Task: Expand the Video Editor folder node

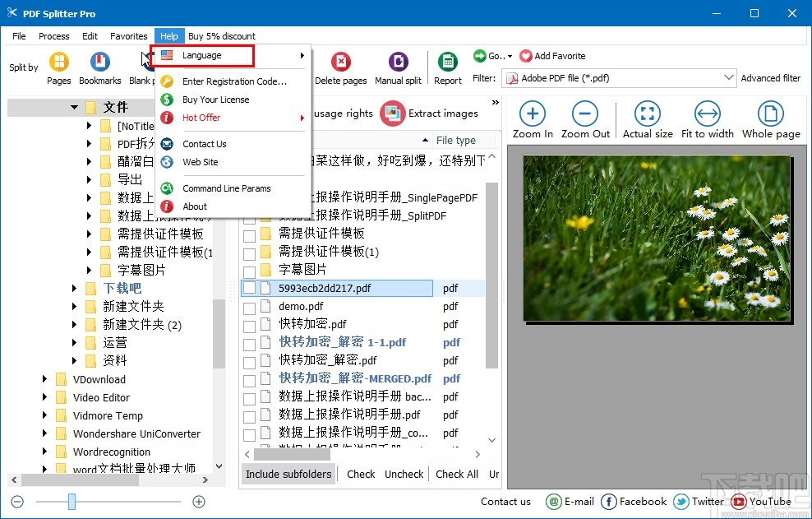Action: point(44,397)
